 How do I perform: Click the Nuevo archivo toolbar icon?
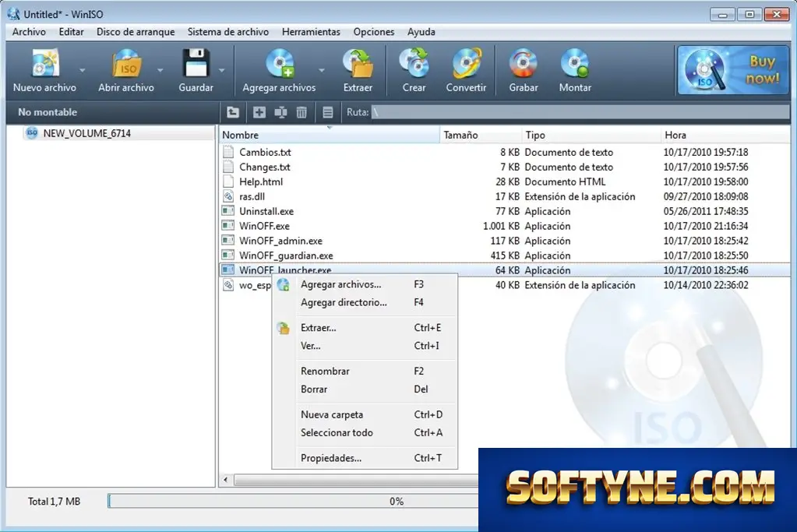tap(44, 64)
